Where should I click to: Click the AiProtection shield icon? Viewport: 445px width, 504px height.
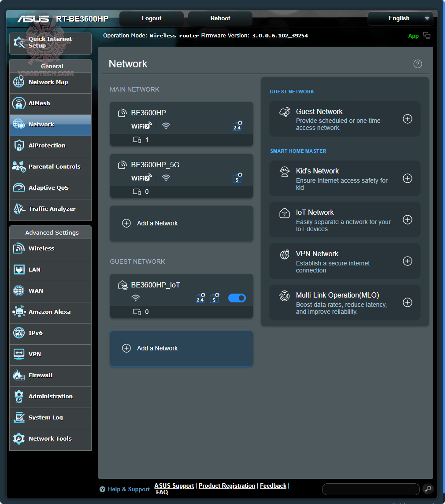[x=19, y=145]
